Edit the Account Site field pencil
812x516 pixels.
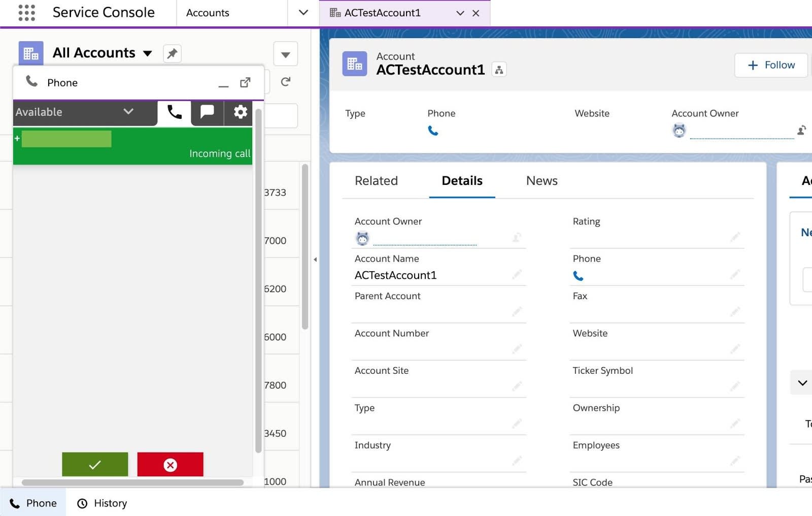pyautogui.click(x=517, y=386)
